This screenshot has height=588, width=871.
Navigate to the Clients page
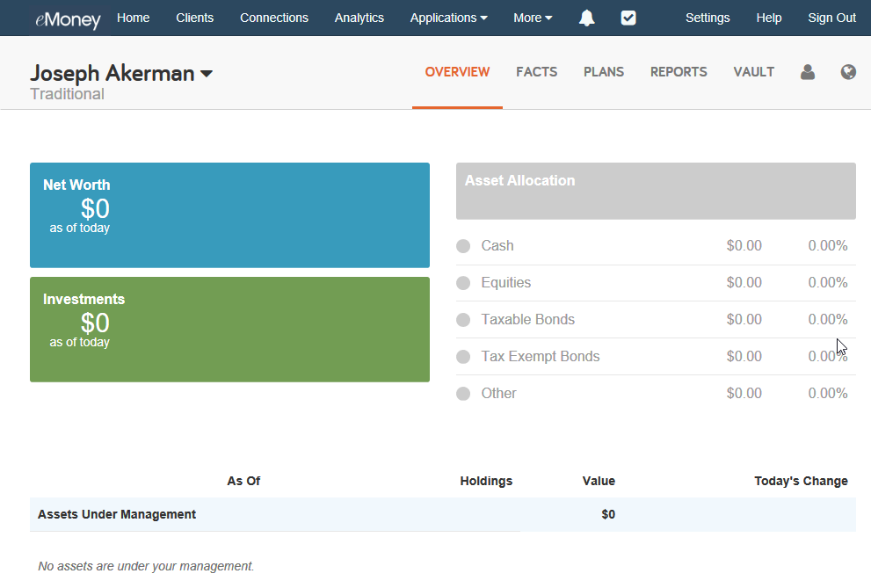(x=194, y=17)
